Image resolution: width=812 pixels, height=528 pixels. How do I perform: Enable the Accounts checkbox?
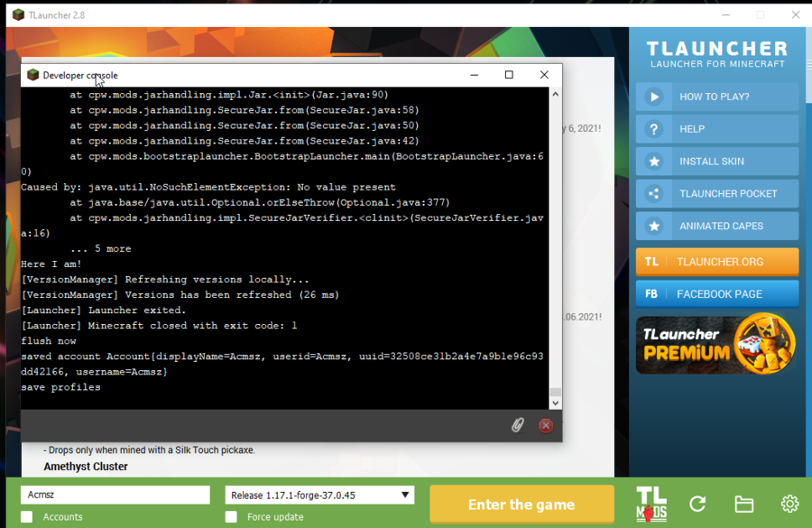click(x=26, y=516)
